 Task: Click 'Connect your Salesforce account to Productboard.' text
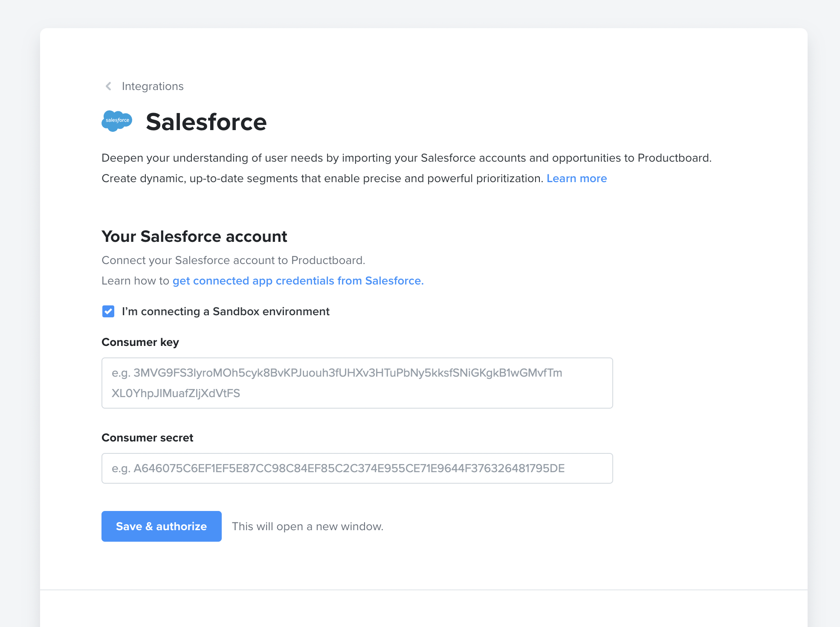point(233,260)
